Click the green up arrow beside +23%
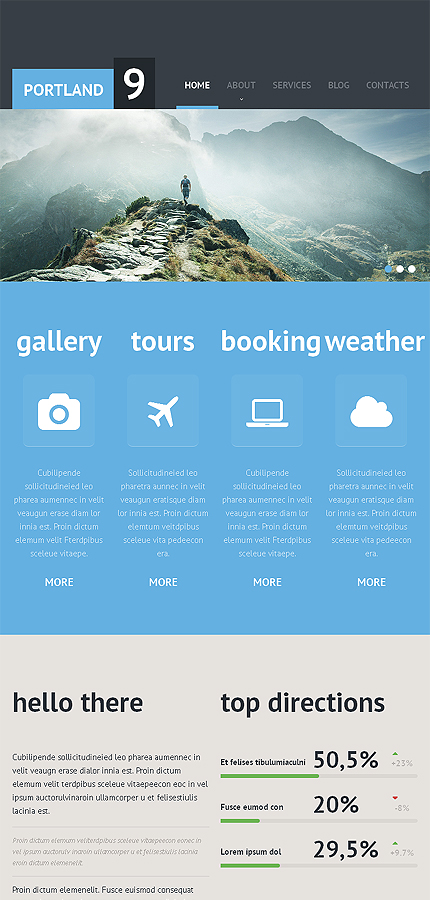This screenshot has height=900, width=430. coord(395,753)
